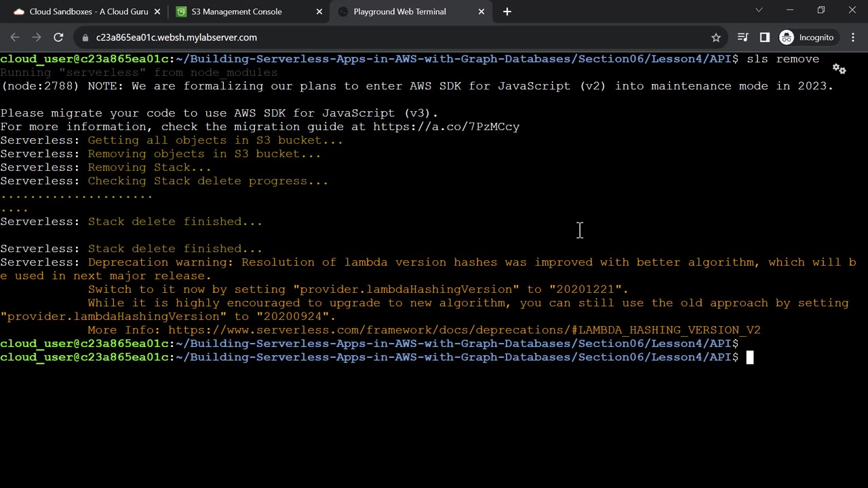Viewport: 868px width, 488px height.
Task: Click the a.co migration guide URL
Action: click(x=446, y=127)
